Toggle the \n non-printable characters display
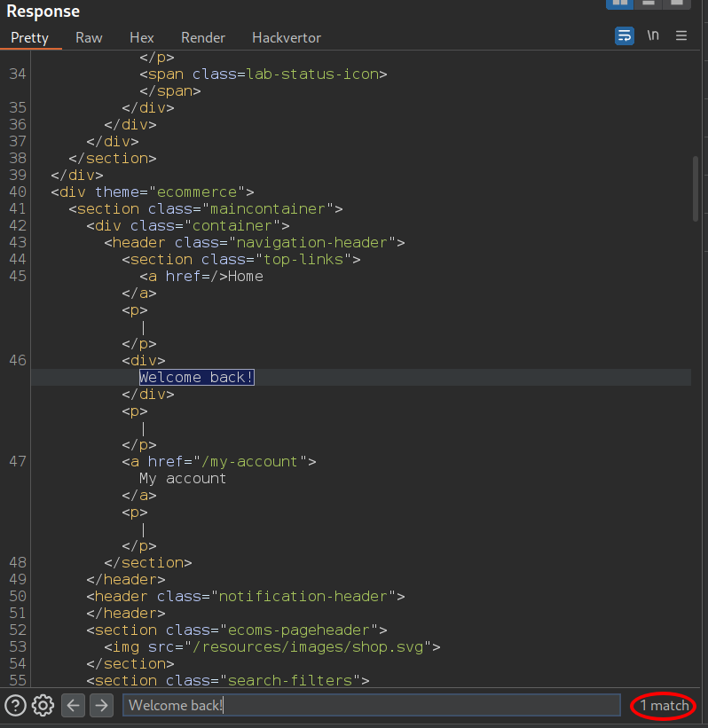Screen dimensions: 708x728 653,36
